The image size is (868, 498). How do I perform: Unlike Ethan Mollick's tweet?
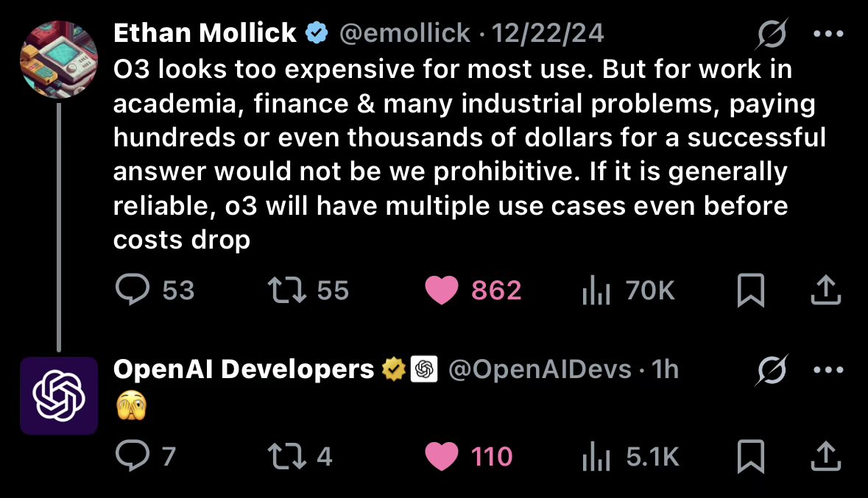[442, 290]
